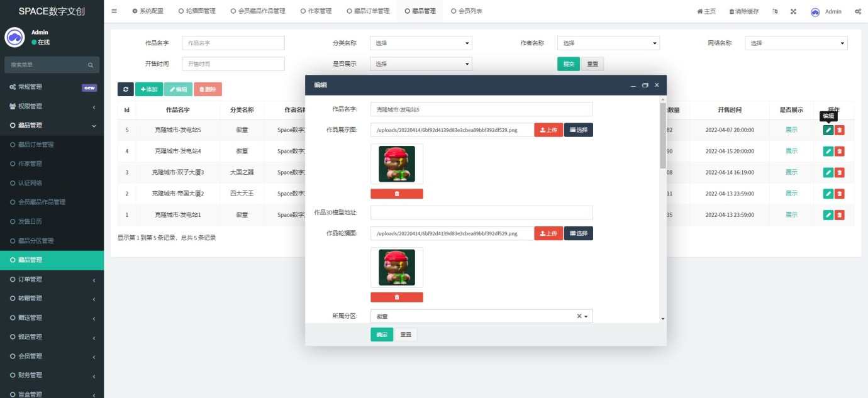Open the 网络名称 select dropdown
The height and width of the screenshot is (398, 868).
pyautogui.click(x=796, y=43)
